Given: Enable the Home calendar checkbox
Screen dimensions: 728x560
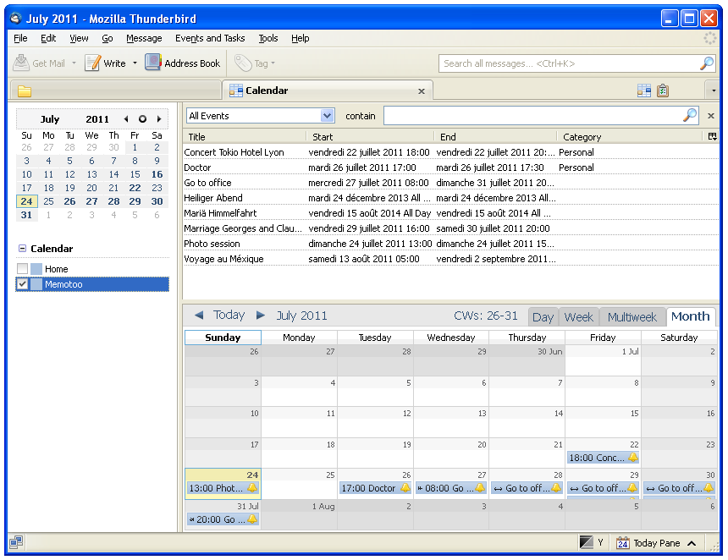Looking at the screenshot, I should [x=22, y=269].
